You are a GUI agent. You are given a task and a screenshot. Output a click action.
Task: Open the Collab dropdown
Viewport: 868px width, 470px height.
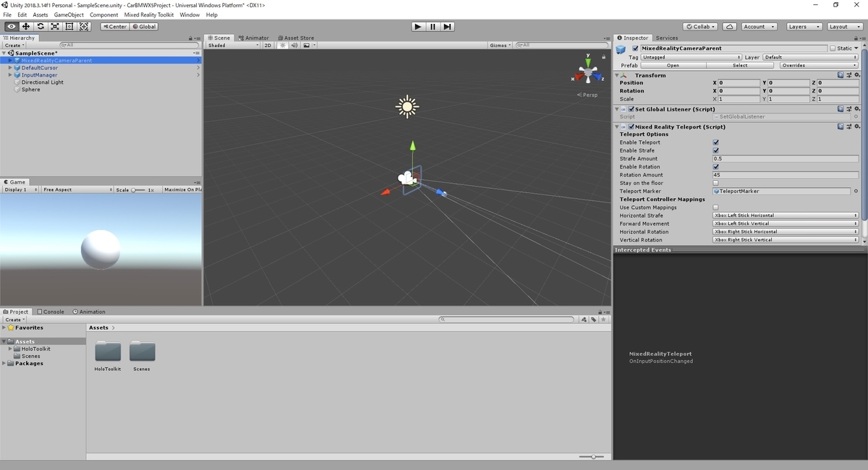[x=700, y=27]
